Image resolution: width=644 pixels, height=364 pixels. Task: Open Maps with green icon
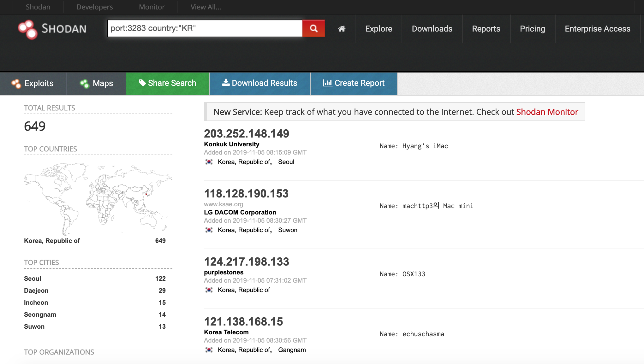coord(97,84)
